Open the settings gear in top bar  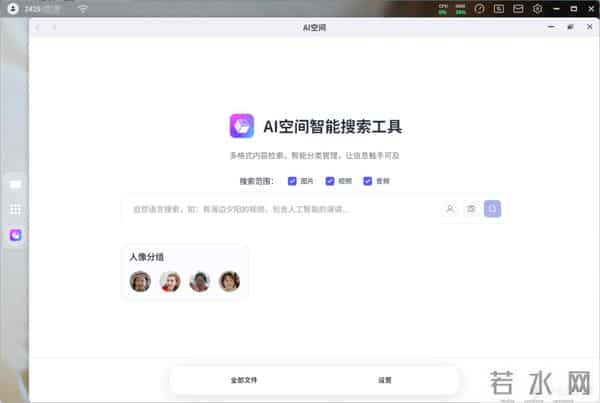(538, 8)
